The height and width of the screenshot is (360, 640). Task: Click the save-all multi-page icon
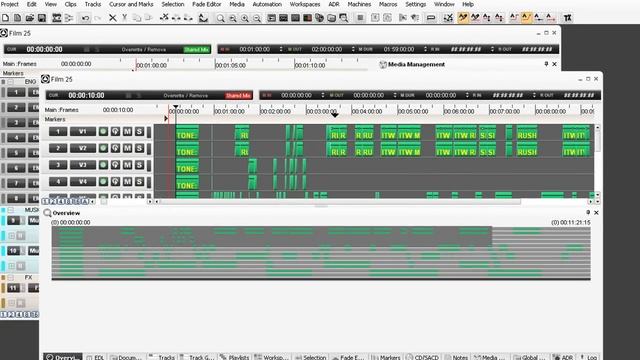click(18, 18)
